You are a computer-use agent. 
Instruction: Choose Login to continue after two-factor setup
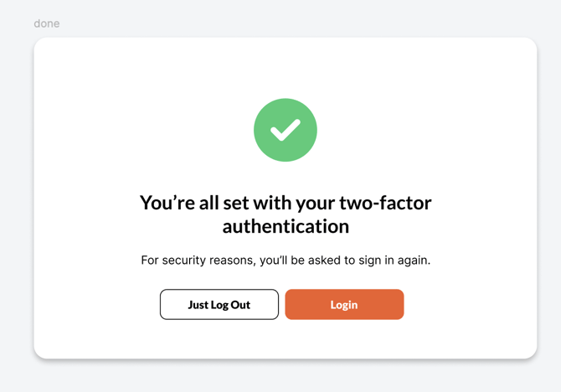(x=344, y=305)
